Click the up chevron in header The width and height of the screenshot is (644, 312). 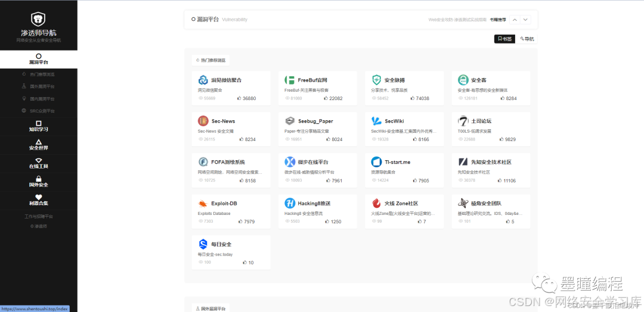click(515, 20)
